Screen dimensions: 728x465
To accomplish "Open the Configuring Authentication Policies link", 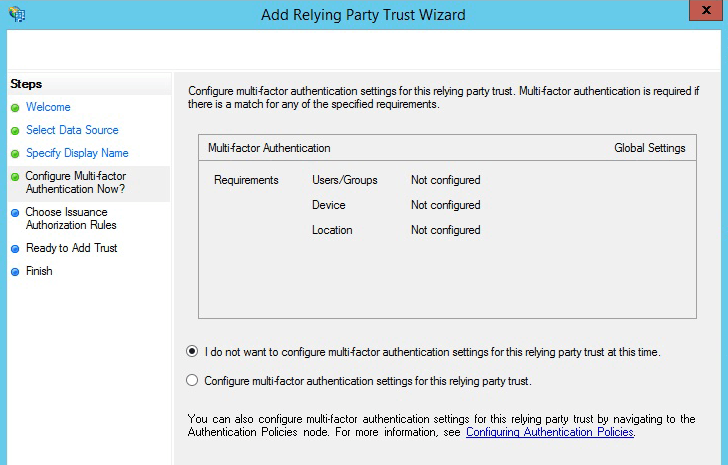I will click(550, 432).
